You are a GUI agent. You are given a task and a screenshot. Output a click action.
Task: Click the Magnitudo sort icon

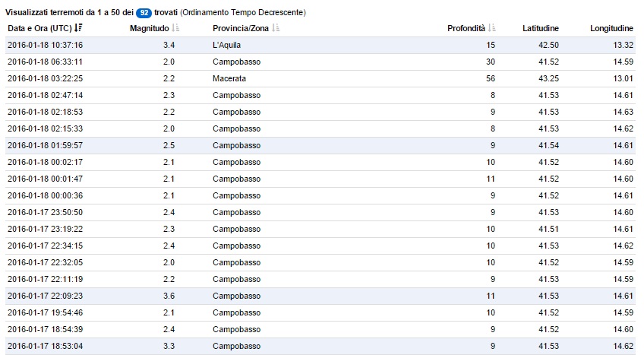point(176,29)
